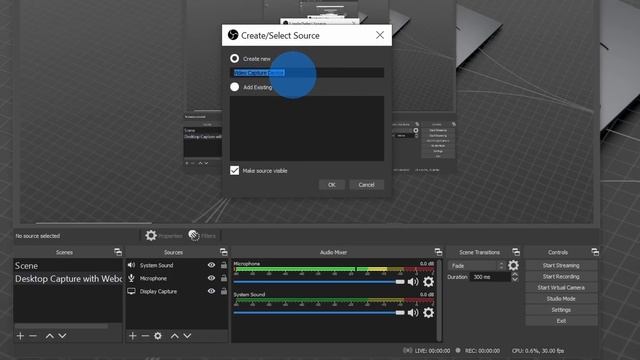Image resolution: width=640 pixels, height=360 pixels.
Task: Adjust the System Sound volume slider
Action: click(319, 313)
